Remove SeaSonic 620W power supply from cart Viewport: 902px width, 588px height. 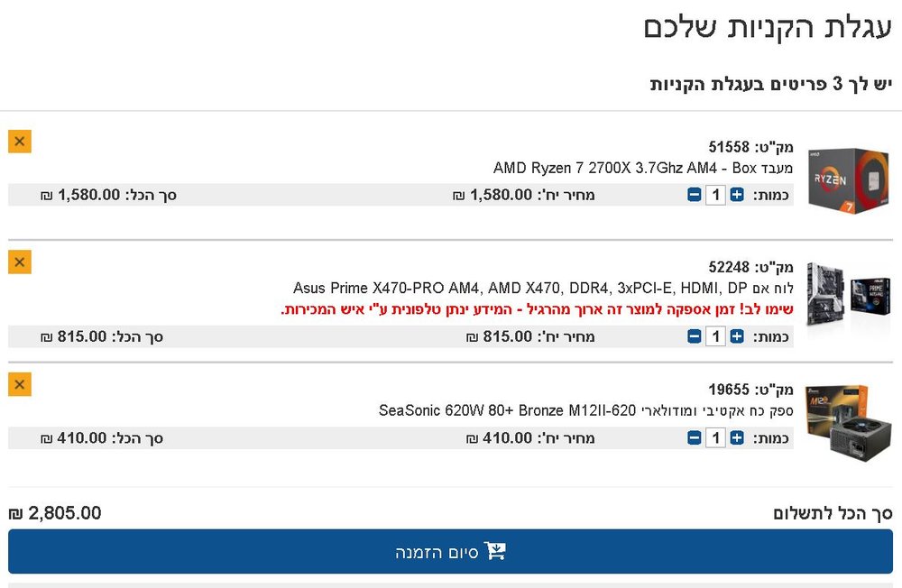tap(20, 384)
